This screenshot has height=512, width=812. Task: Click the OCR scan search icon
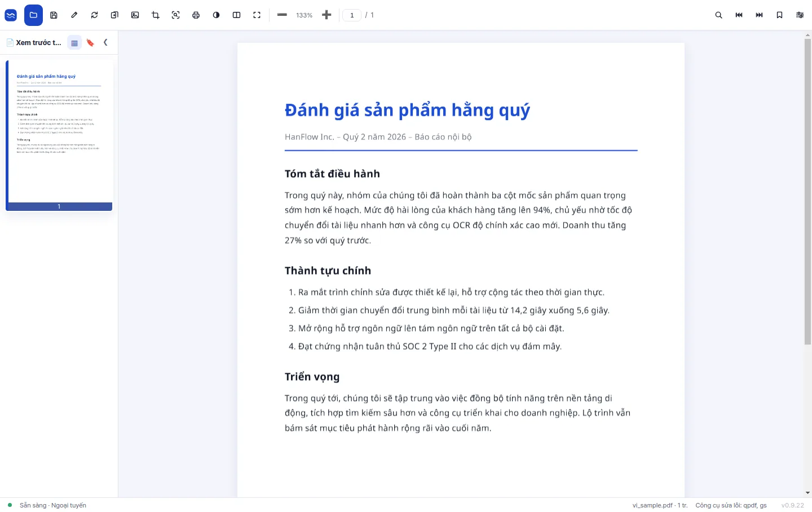tap(175, 15)
